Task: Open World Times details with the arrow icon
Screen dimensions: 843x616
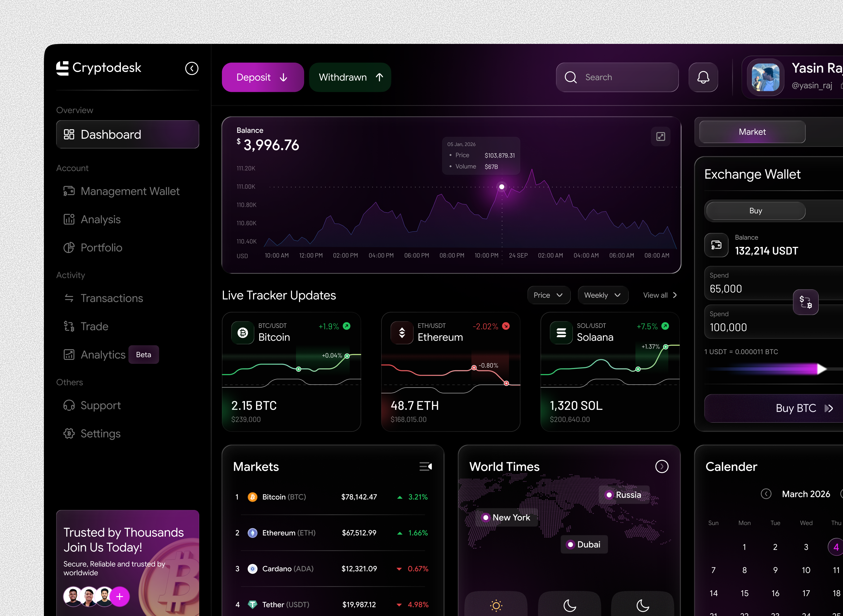Action: (x=662, y=466)
